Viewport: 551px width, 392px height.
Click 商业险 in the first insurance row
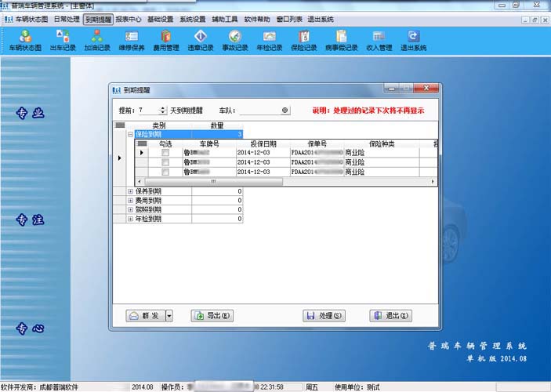pyautogui.click(x=354, y=153)
